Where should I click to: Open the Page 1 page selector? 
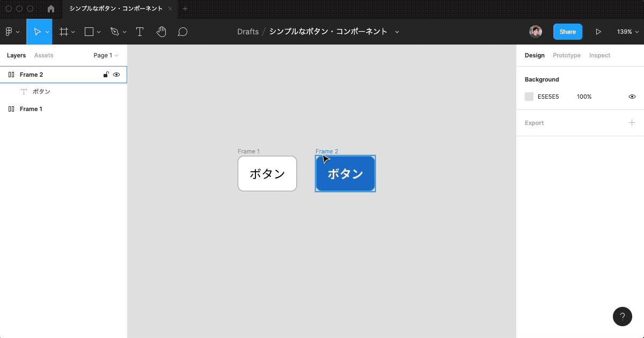tap(105, 55)
